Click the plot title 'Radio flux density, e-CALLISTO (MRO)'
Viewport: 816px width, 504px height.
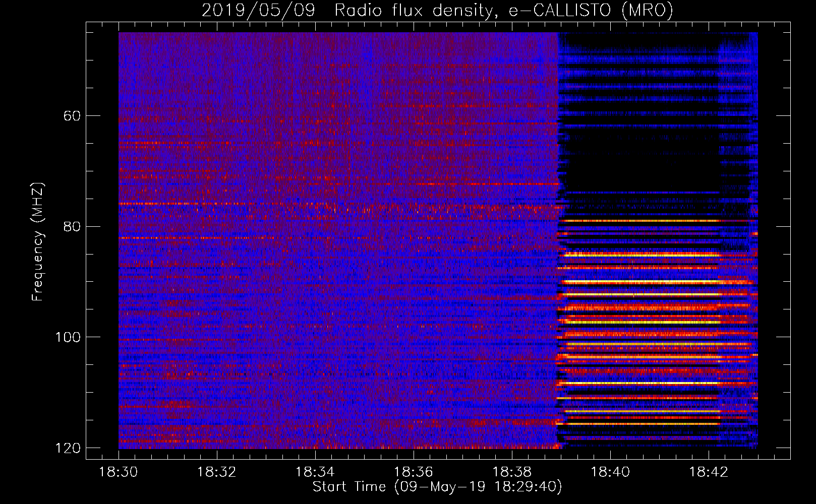click(x=504, y=10)
